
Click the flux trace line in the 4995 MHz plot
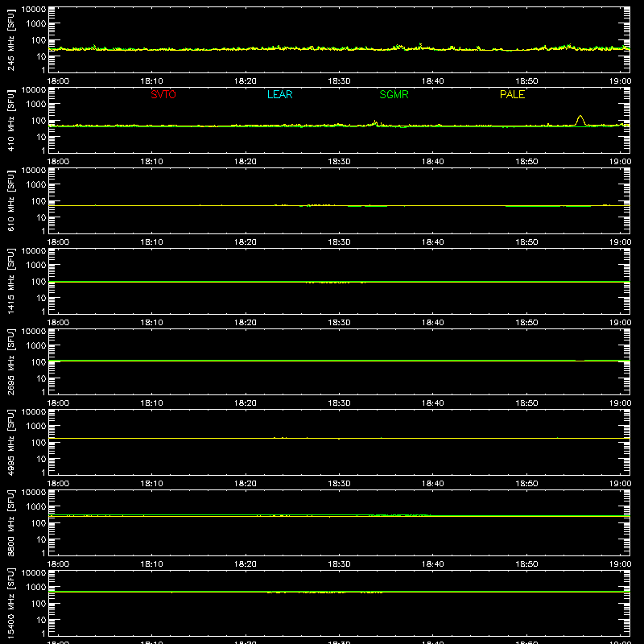coord(339,438)
